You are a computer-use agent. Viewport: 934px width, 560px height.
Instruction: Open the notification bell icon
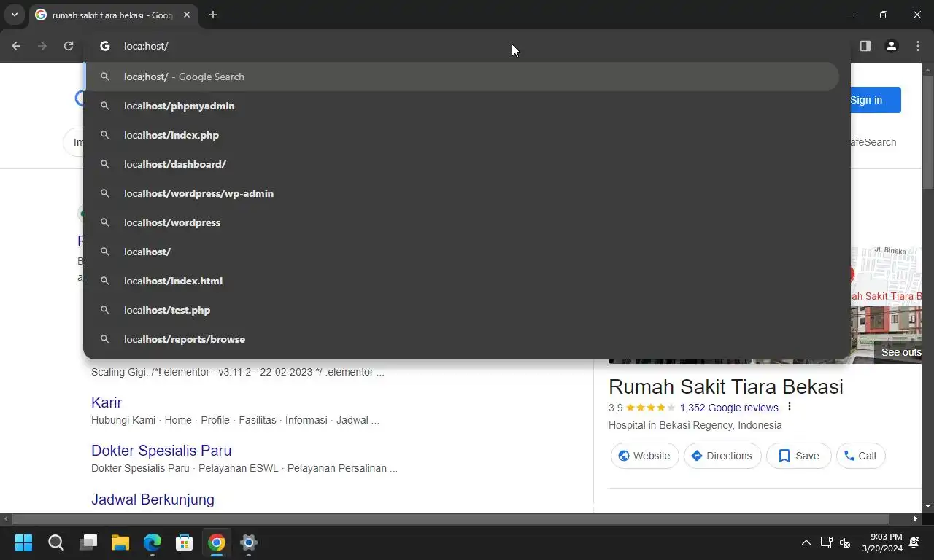914,542
